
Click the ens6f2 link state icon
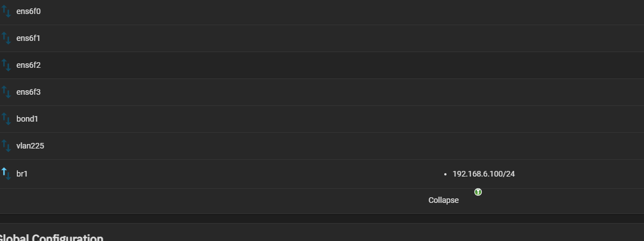coord(6,65)
